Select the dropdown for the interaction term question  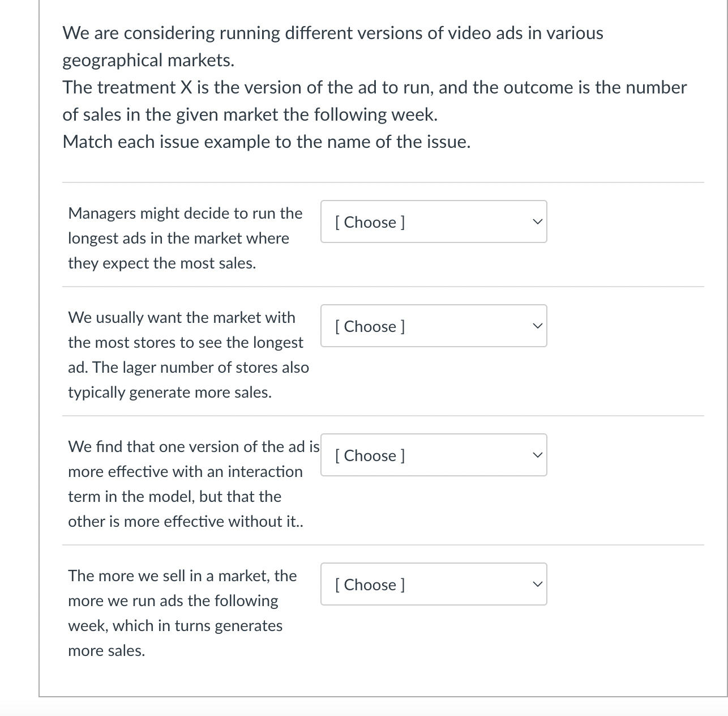pyautogui.click(x=433, y=455)
